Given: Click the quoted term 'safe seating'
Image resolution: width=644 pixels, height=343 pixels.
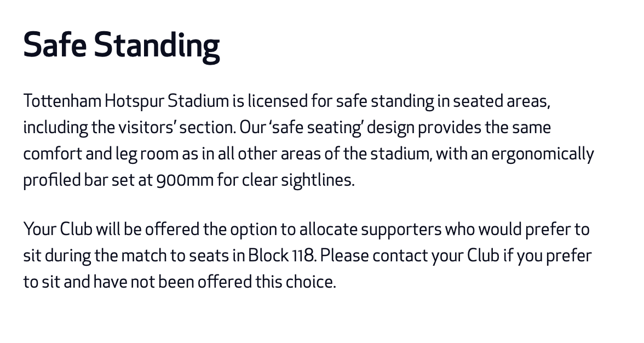Looking at the screenshot, I should point(315,127).
